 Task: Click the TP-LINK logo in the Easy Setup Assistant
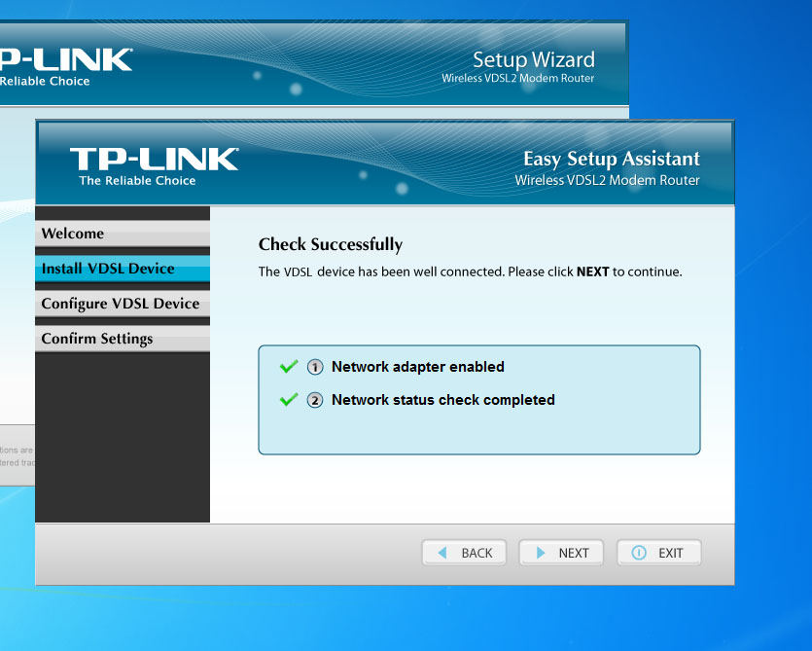[x=154, y=160]
